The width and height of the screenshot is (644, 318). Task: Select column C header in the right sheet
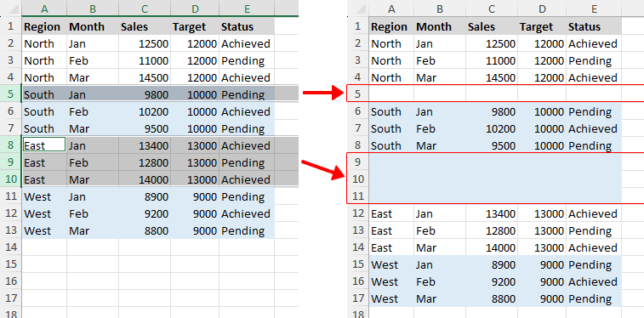pos(492,9)
